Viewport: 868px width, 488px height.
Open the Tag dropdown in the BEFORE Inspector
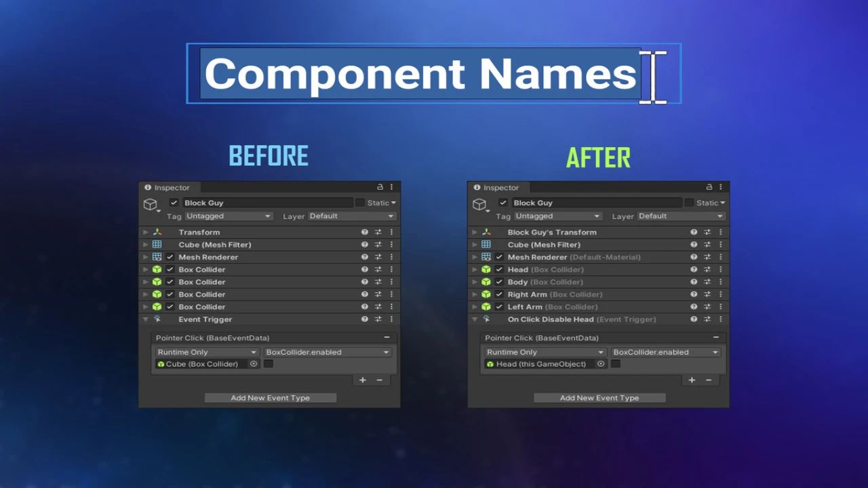coord(228,216)
